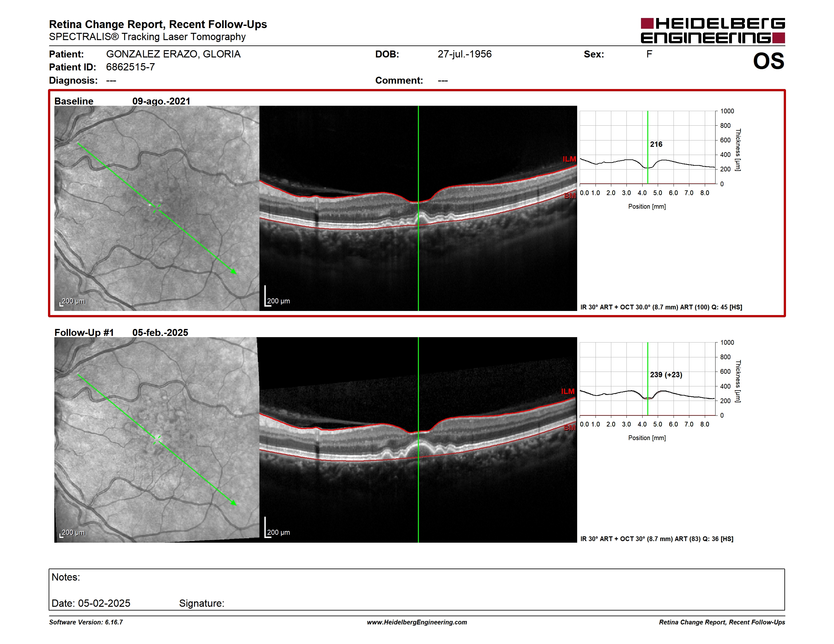Click the green scan arrow tip on Follow-Up fundus
This screenshot has width=834, height=644.
coord(234,503)
